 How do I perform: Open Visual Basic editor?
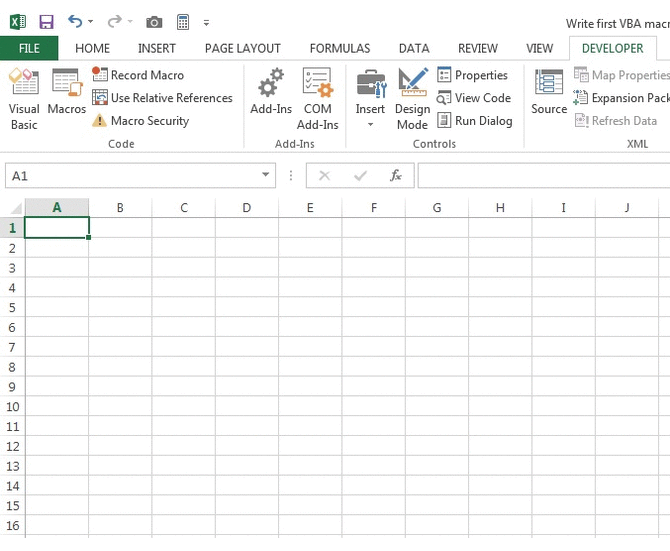[x=24, y=99]
